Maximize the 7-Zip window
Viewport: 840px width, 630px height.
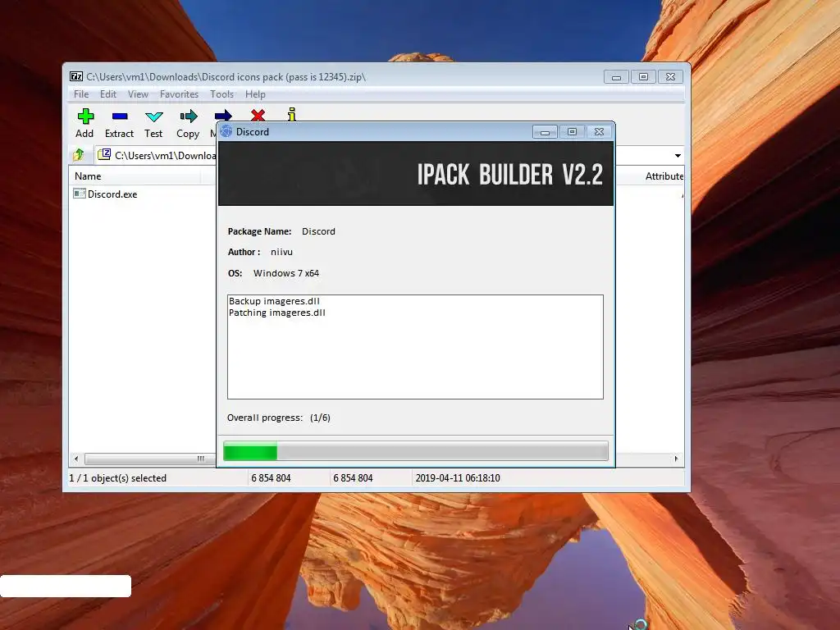[643, 77]
